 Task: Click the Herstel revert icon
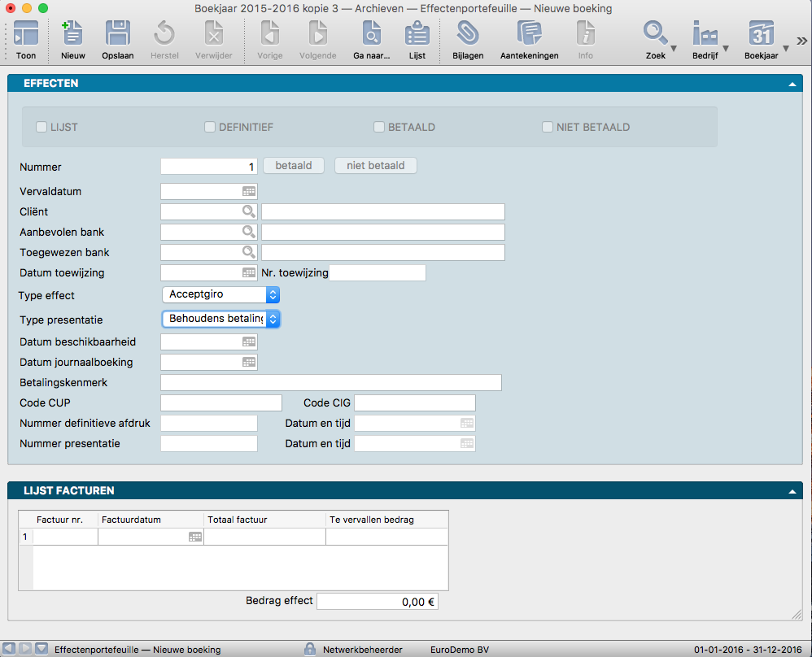point(164,34)
